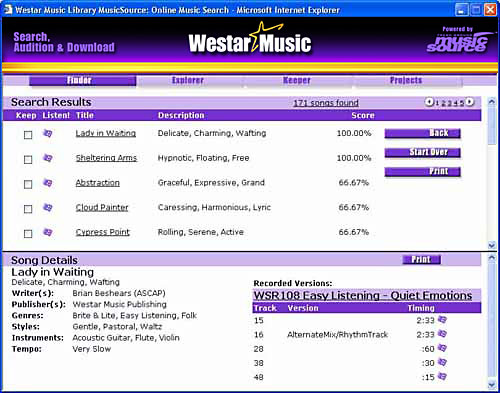Play the listen icon for Cloud Painter
The image size is (500, 393).
click(48, 207)
